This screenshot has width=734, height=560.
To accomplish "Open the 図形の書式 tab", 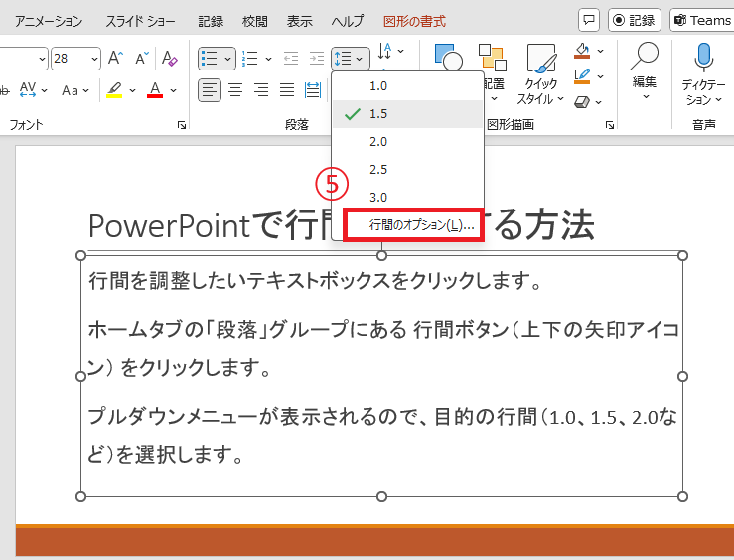I will (x=414, y=21).
